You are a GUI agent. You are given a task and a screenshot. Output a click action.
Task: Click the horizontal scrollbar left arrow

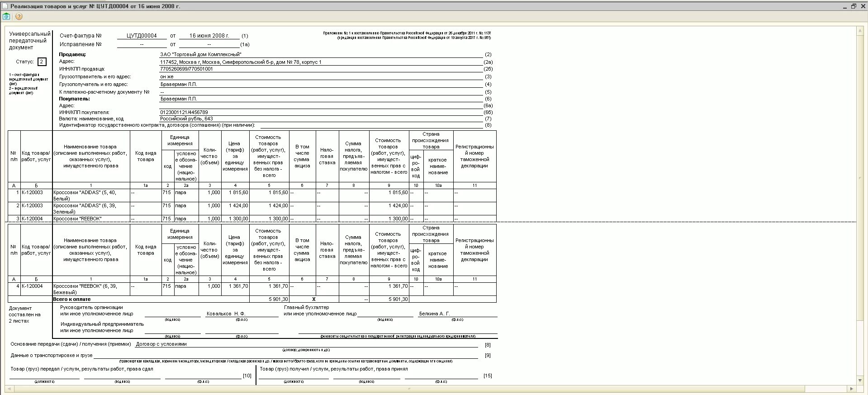pos(9,389)
